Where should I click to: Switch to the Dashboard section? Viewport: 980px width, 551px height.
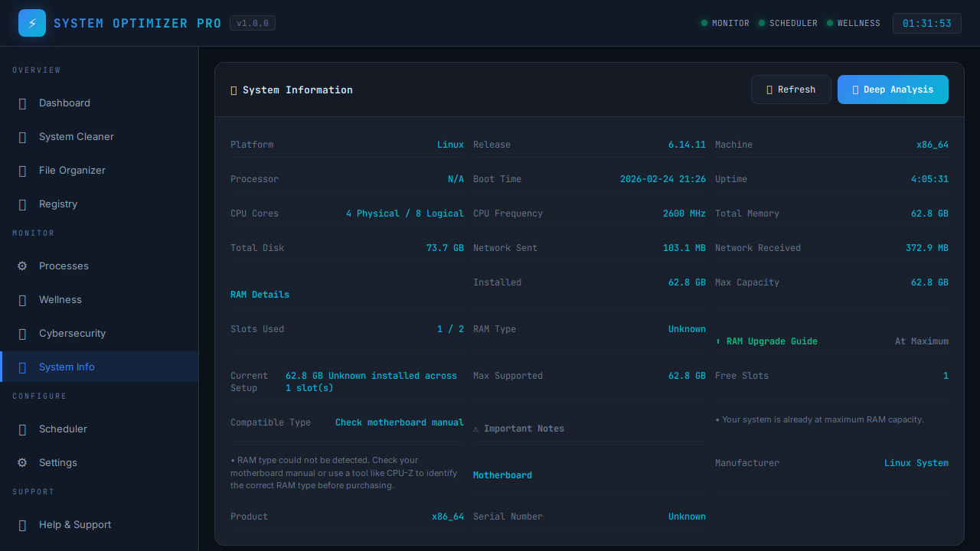(x=64, y=103)
